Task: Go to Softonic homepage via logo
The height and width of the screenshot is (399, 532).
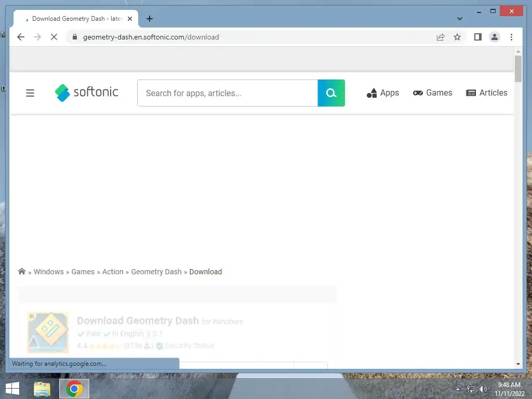Action: pos(87,92)
